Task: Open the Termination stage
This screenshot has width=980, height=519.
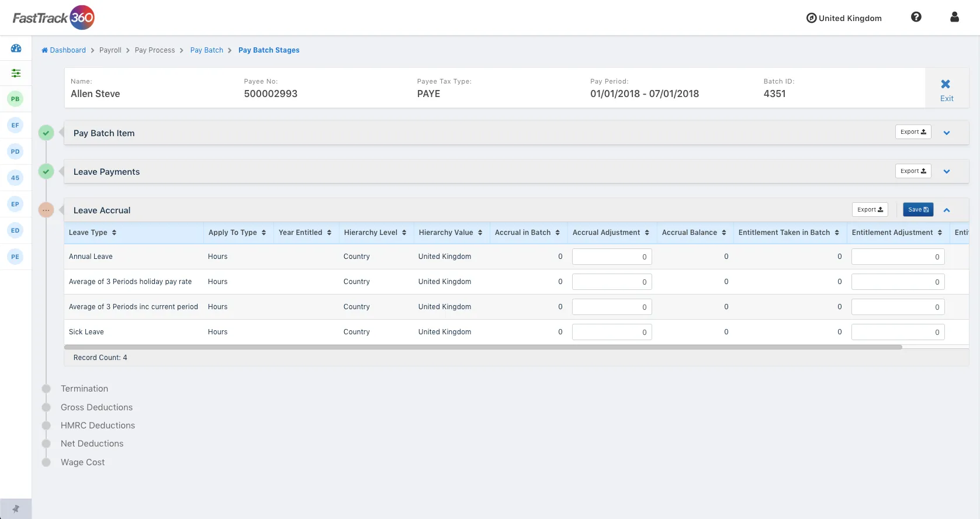Action: point(84,389)
